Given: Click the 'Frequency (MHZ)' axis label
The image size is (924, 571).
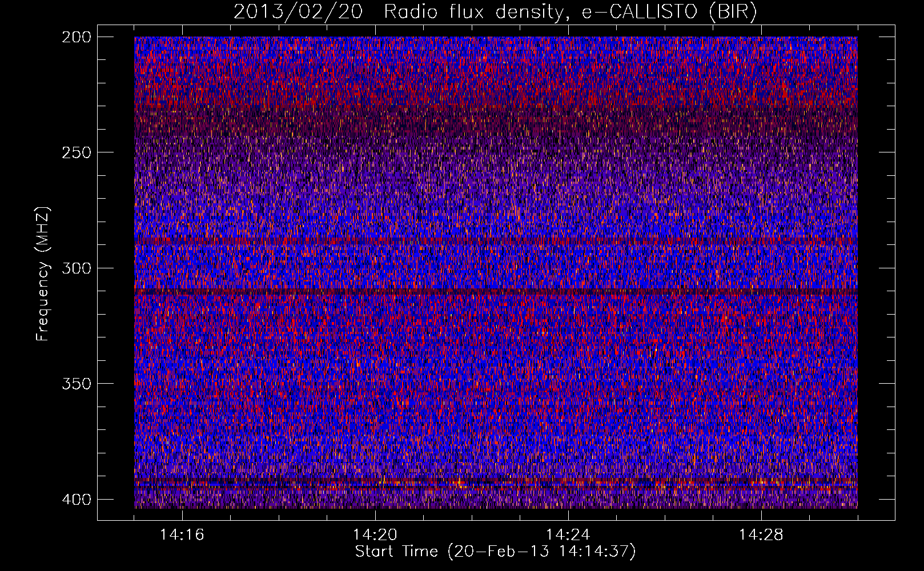Looking at the screenshot, I should (x=43, y=274).
